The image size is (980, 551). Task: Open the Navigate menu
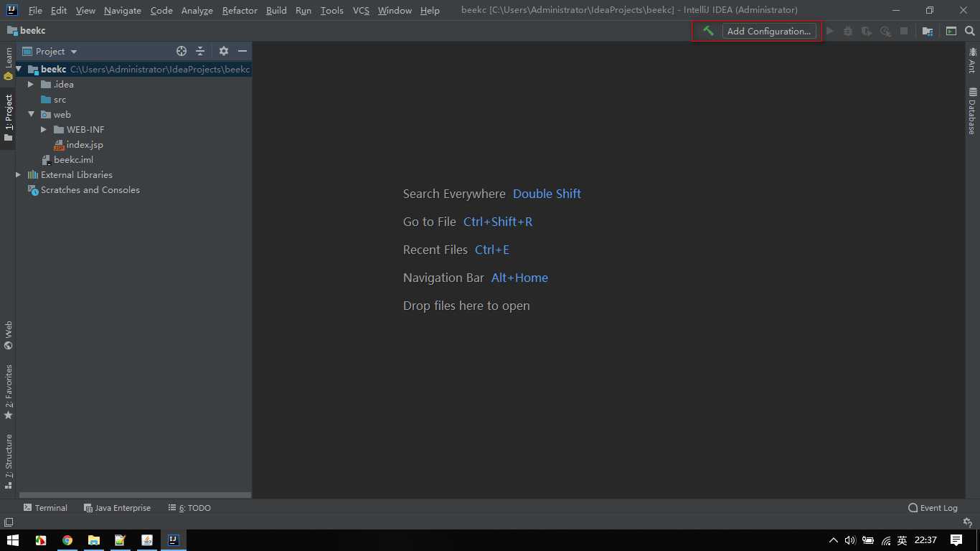(123, 10)
